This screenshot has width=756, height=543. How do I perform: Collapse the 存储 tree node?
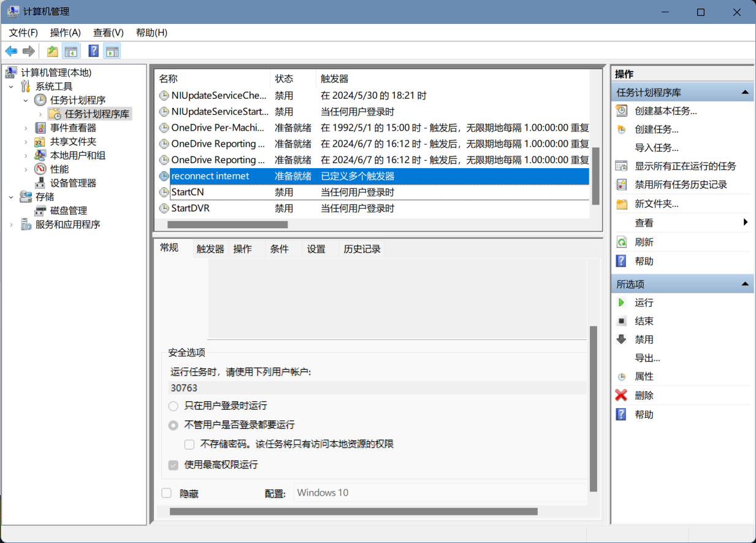pos(11,197)
